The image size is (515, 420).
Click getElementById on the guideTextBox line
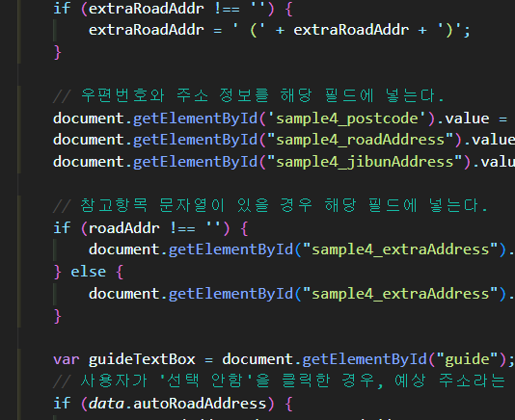pos(365,359)
